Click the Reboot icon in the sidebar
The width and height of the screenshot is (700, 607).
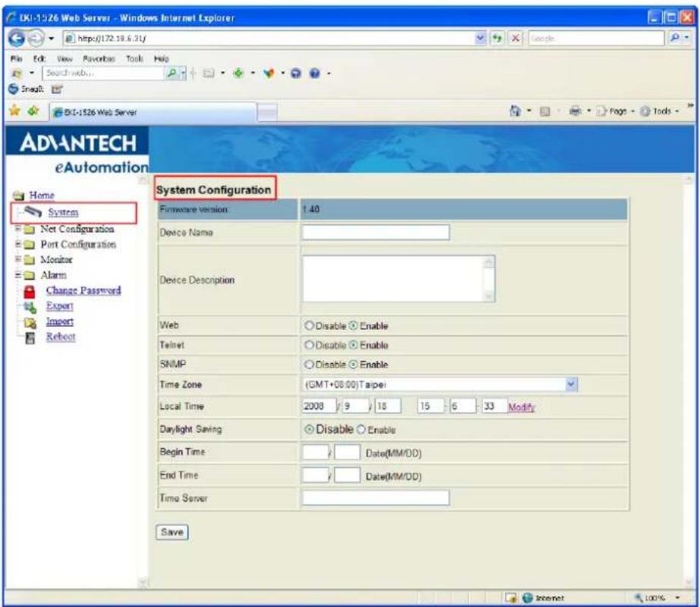click(x=30, y=338)
